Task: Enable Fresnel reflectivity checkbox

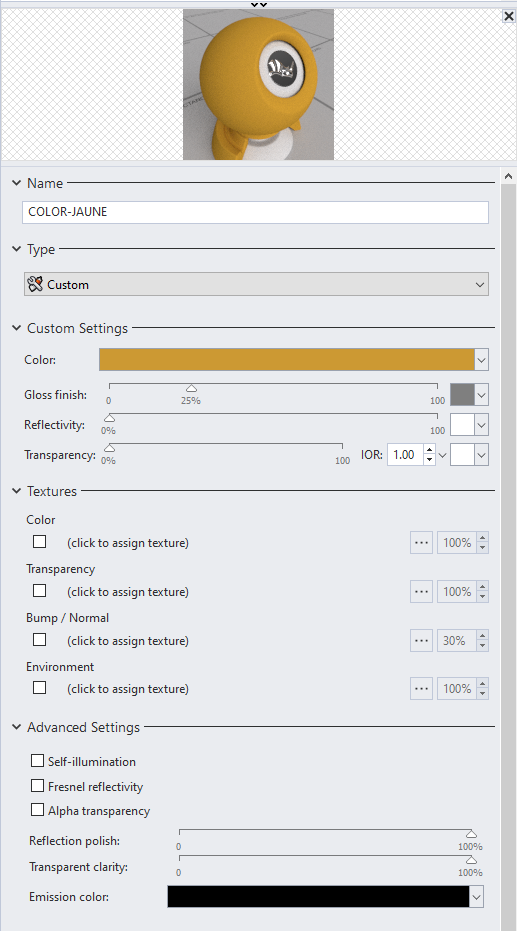Action: click(x=37, y=786)
